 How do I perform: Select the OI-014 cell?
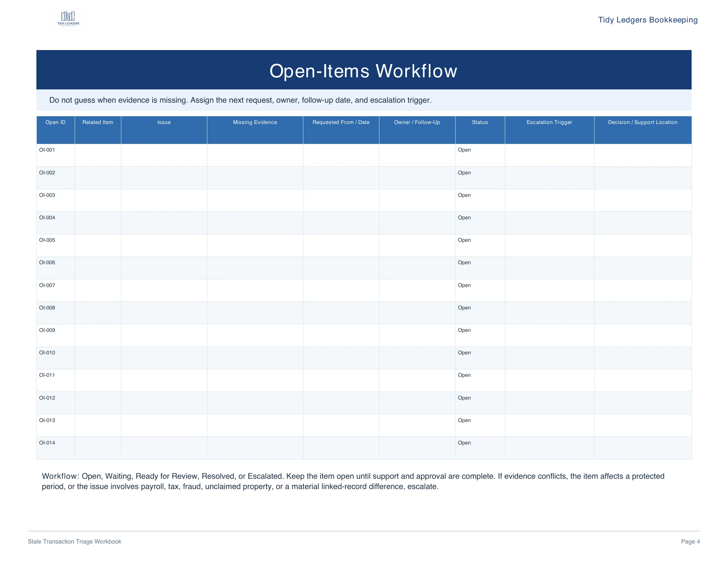56,448
